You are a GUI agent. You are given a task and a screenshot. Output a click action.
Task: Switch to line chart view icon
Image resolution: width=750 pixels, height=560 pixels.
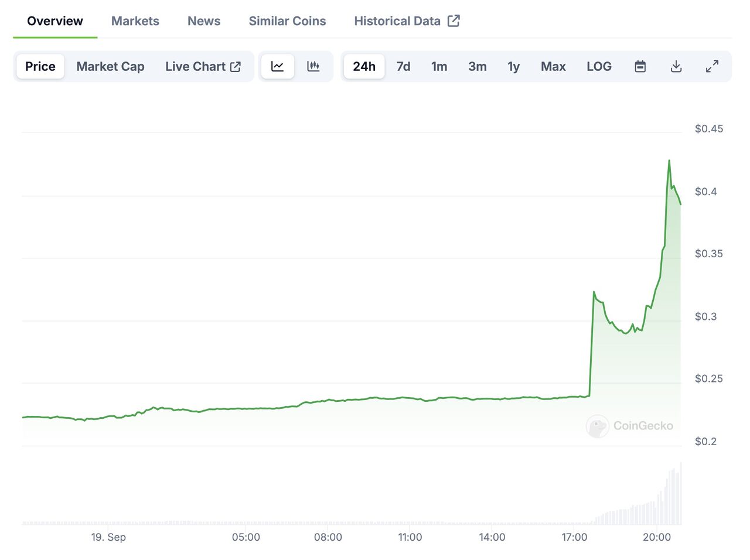277,66
